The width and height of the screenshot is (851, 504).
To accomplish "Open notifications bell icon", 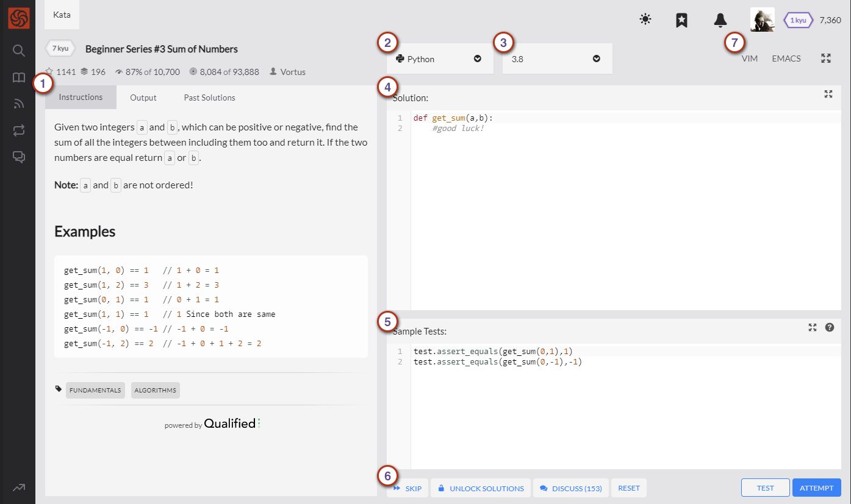I will [x=720, y=20].
